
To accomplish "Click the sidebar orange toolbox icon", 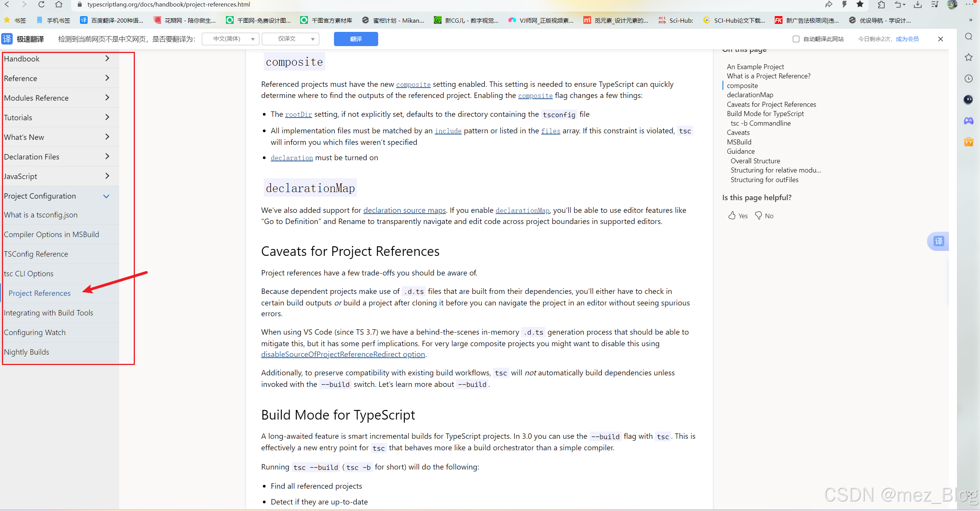I will pyautogui.click(x=968, y=142).
